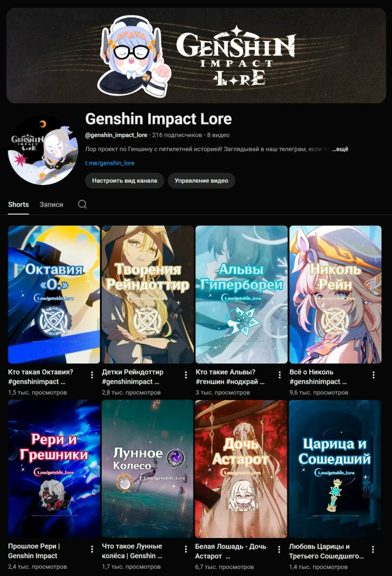Screen dimensions: 392x576
Task: Switch to the Shorts tab
Action: coord(18,204)
